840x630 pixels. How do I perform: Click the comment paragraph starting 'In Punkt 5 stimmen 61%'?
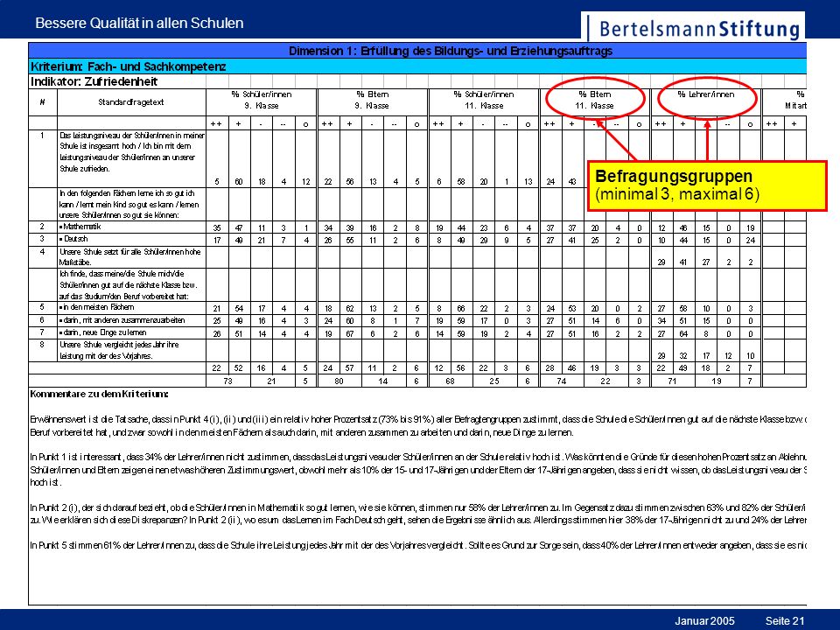pyautogui.click(x=418, y=545)
